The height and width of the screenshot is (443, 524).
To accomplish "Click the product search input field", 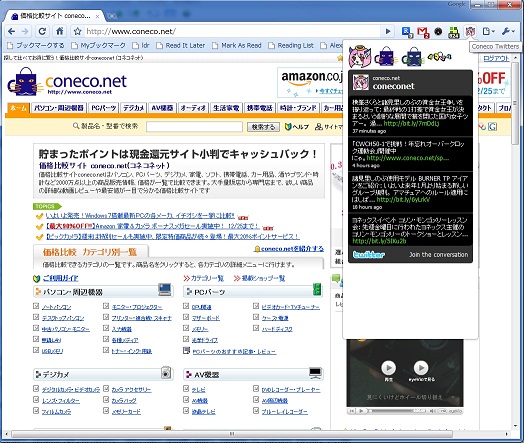I will 194,127.
